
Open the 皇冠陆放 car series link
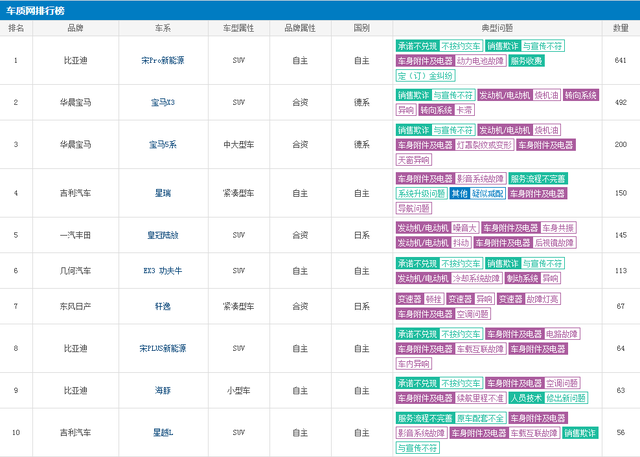tap(163, 235)
